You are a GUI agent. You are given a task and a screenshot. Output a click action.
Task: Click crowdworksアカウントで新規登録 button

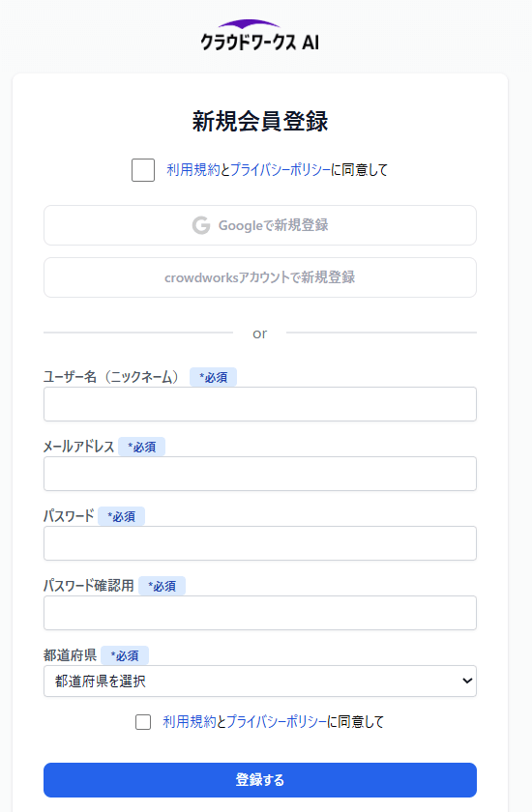260,277
